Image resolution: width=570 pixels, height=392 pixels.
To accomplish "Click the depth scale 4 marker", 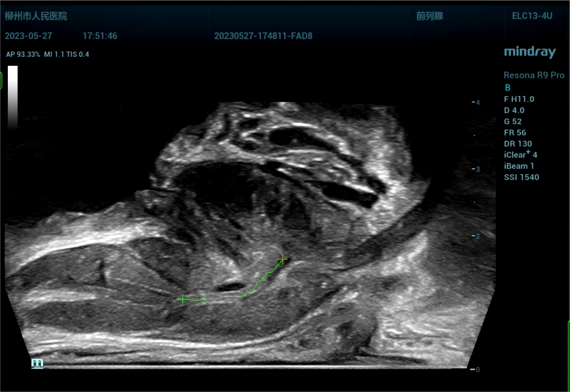I will tap(476, 102).
